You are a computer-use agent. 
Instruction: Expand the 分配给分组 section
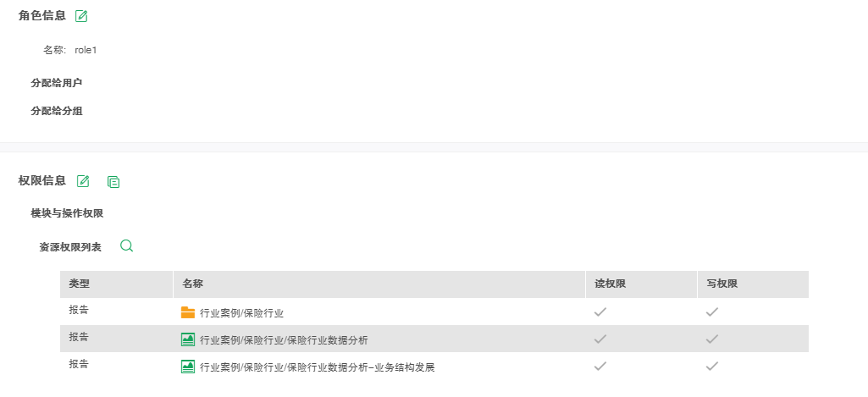pos(56,111)
